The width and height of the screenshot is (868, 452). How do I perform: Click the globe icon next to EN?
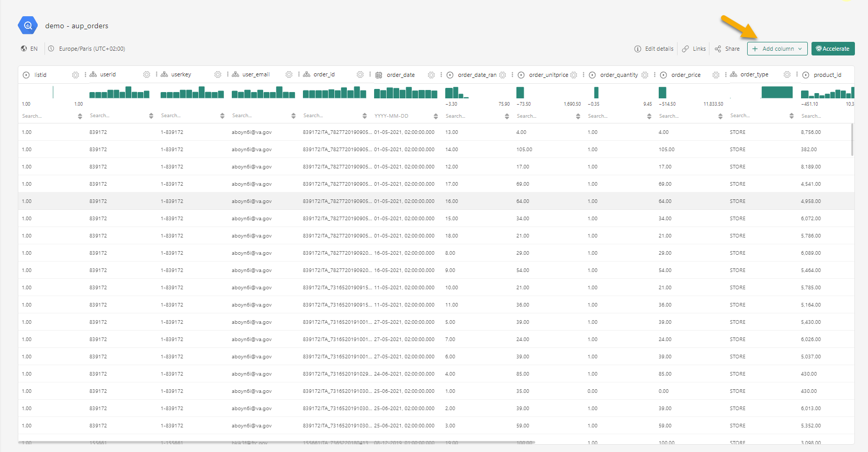click(24, 49)
